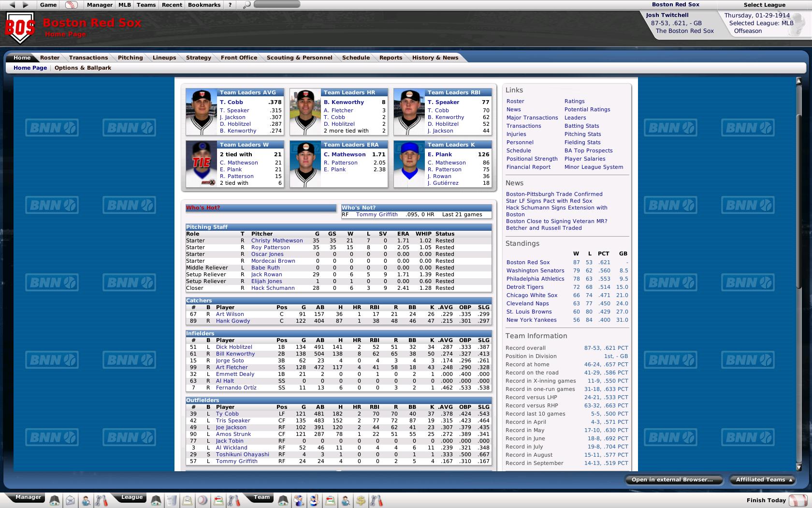812x508 pixels.
Task: Open League baseball icon in bottom bar
Action: 203,501
